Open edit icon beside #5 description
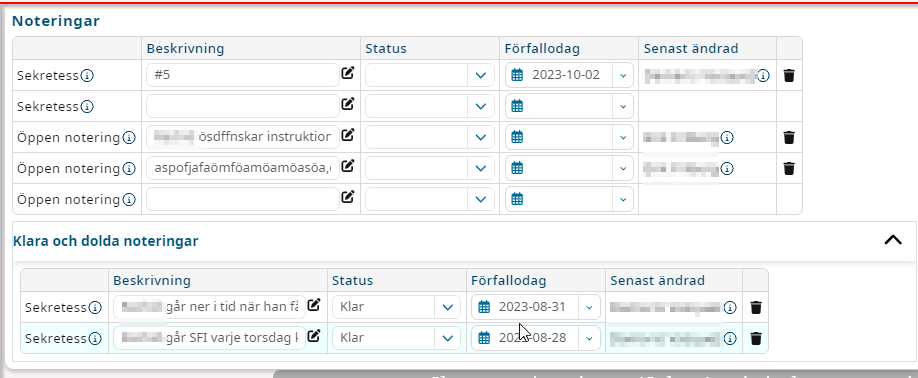This screenshot has width=918, height=378. [x=348, y=73]
